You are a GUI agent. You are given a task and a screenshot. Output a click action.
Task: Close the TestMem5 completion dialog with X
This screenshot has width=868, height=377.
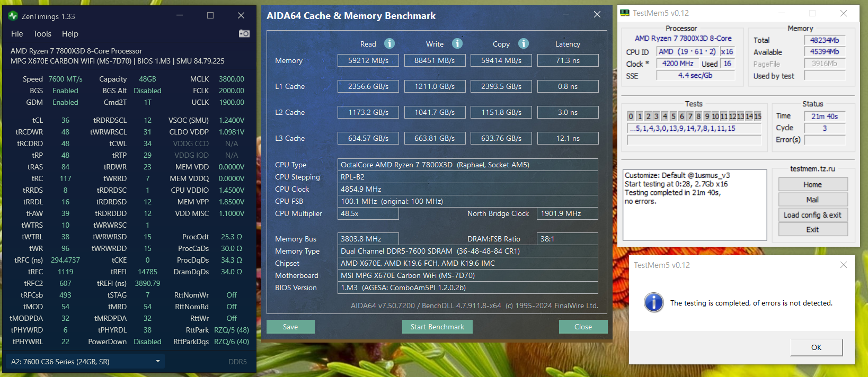pyautogui.click(x=843, y=265)
